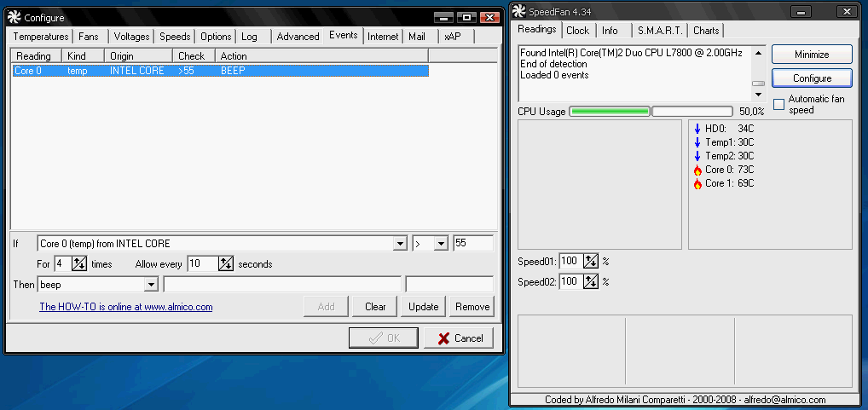Click the HD0: 34C reading
Image resolution: width=868 pixels, height=410 pixels.
(730, 129)
